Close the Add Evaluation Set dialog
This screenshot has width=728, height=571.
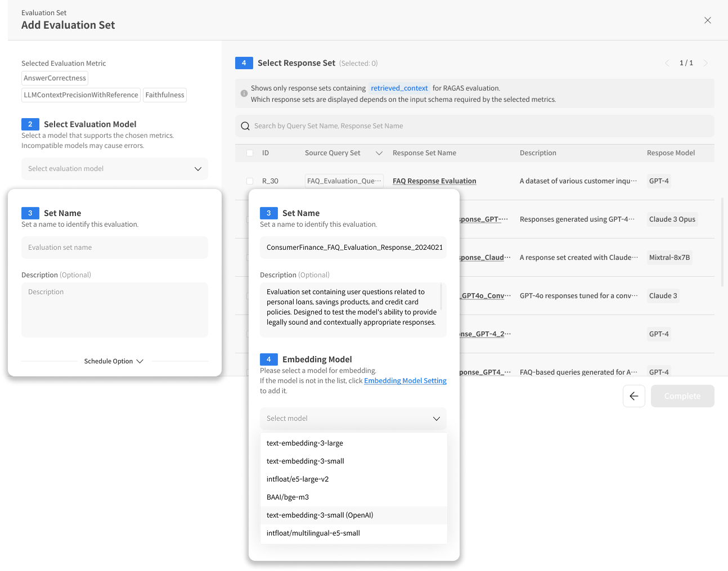point(707,20)
